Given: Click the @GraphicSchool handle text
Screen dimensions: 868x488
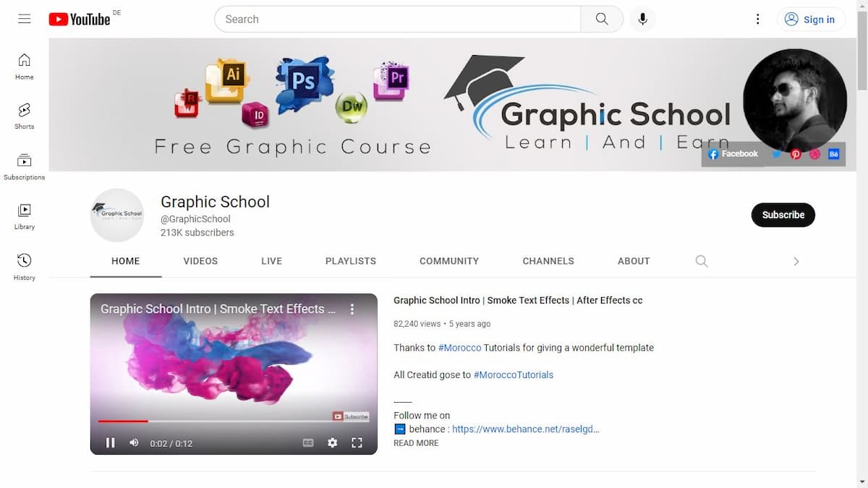Looking at the screenshot, I should coord(195,219).
